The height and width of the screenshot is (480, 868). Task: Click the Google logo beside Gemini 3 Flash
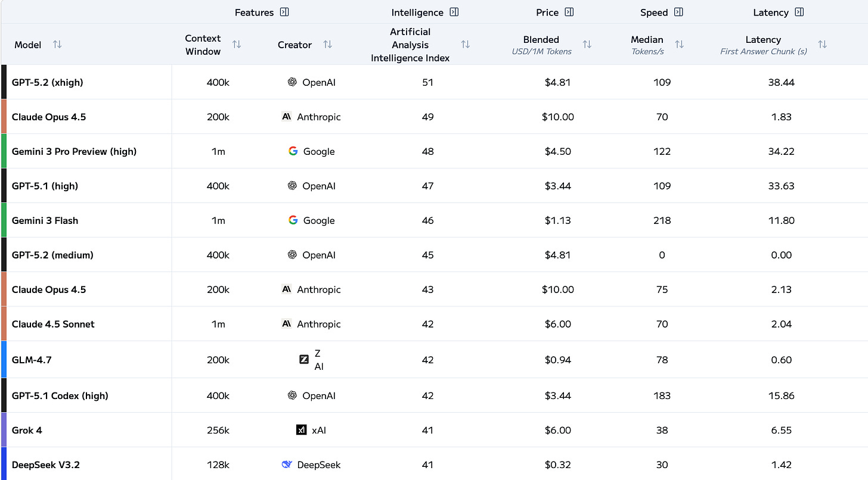coord(293,220)
